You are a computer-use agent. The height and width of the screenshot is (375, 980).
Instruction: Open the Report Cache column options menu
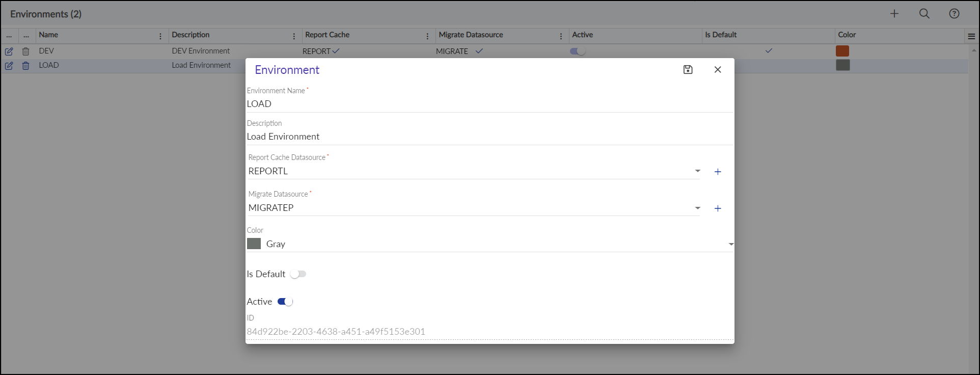(x=427, y=36)
